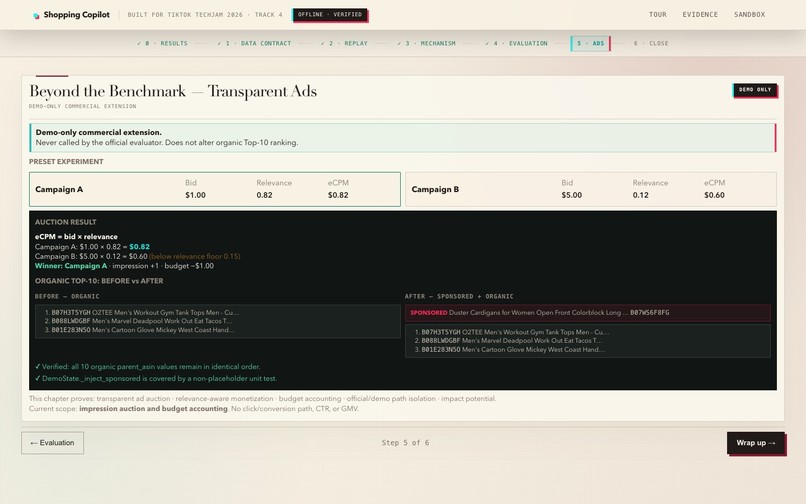This screenshot has height=504, width=806.
Task: Click the 'eCPM = bid × relevance' formula
Action: [76, 237]
